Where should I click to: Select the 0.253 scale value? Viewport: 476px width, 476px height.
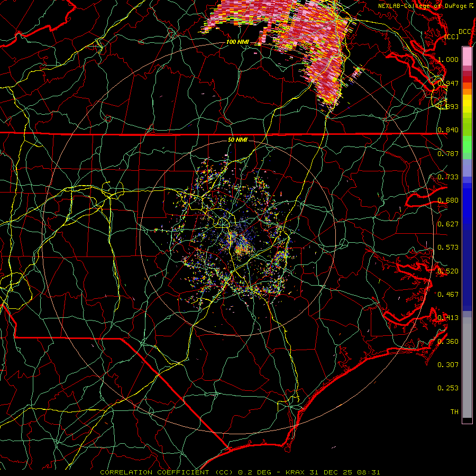pos(448,388)
